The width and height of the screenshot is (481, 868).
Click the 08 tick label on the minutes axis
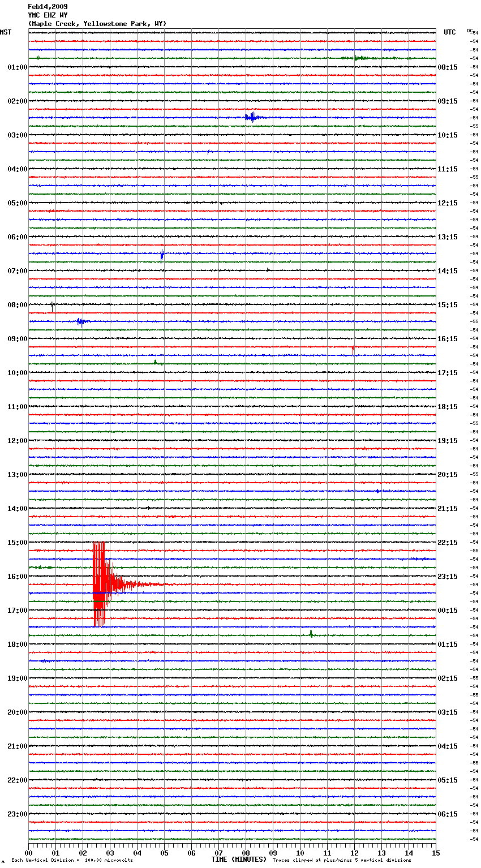[x=246, y=853]
